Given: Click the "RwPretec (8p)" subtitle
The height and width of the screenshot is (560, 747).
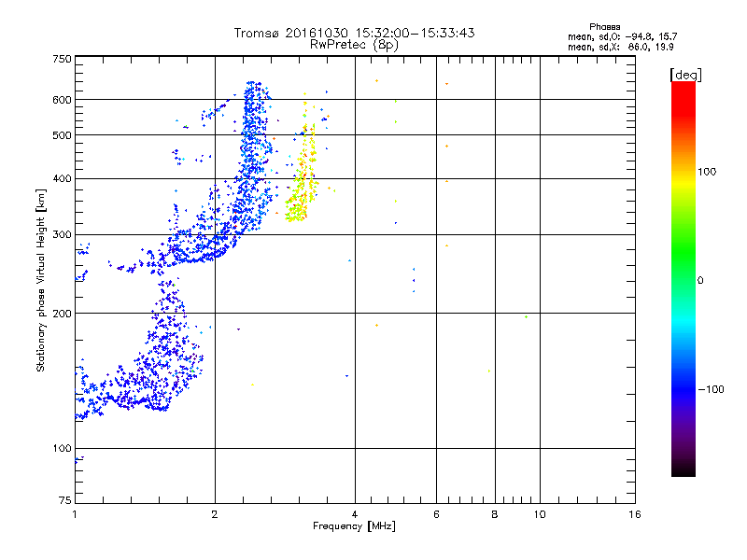Looking at the screenshot, I should 354,45.
